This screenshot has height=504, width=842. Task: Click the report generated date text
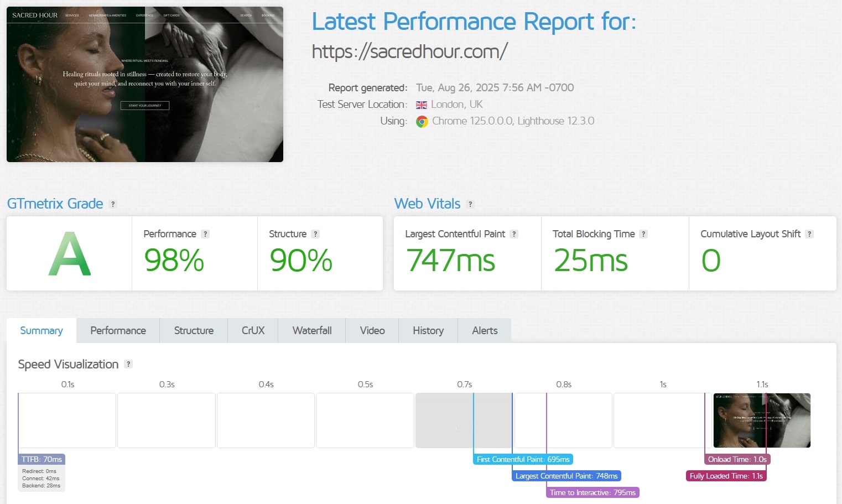(495, 87)
